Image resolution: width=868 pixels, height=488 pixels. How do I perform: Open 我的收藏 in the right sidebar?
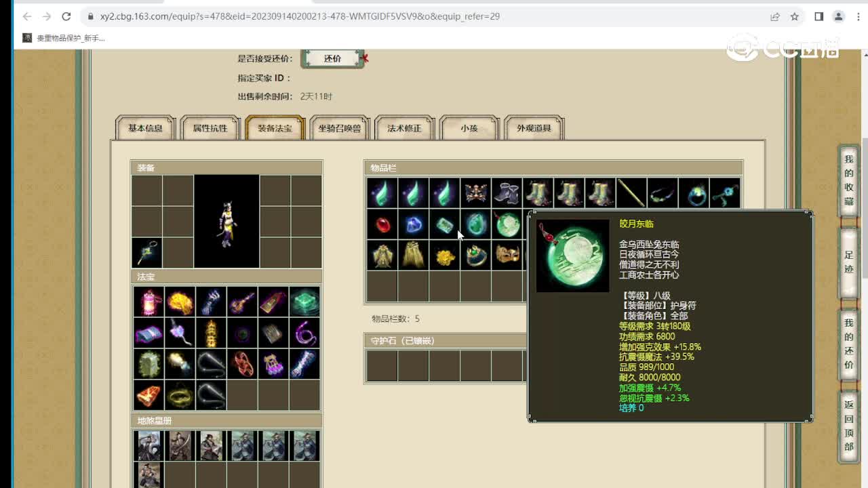coord(848,180)
